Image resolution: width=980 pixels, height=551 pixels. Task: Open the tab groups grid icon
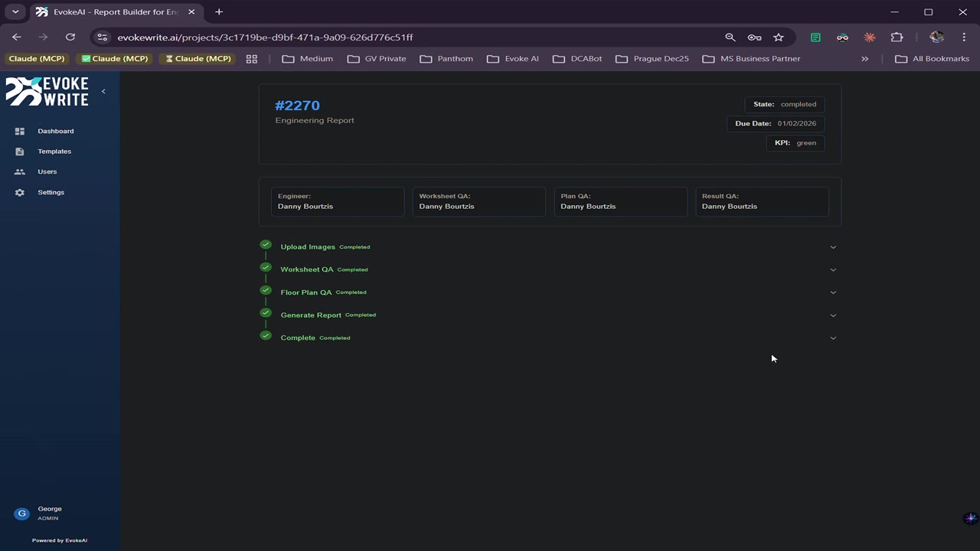pyautogui.click(x=251, y=58)
